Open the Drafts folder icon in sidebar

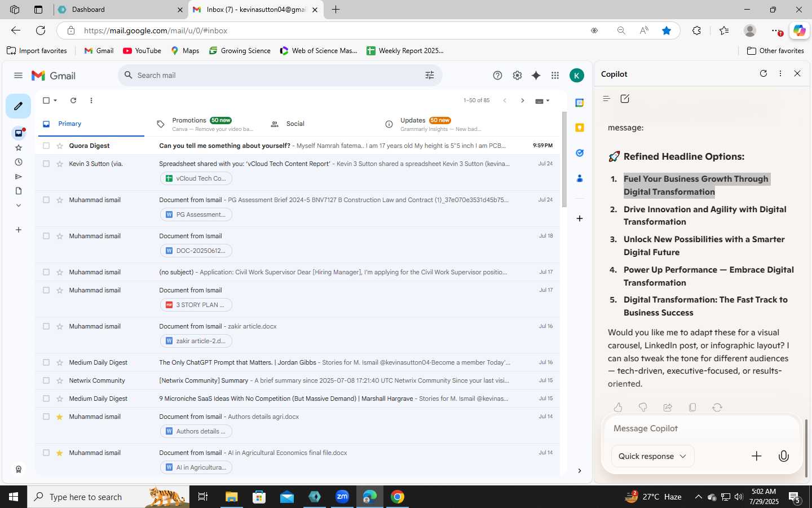tap(19, 191)
